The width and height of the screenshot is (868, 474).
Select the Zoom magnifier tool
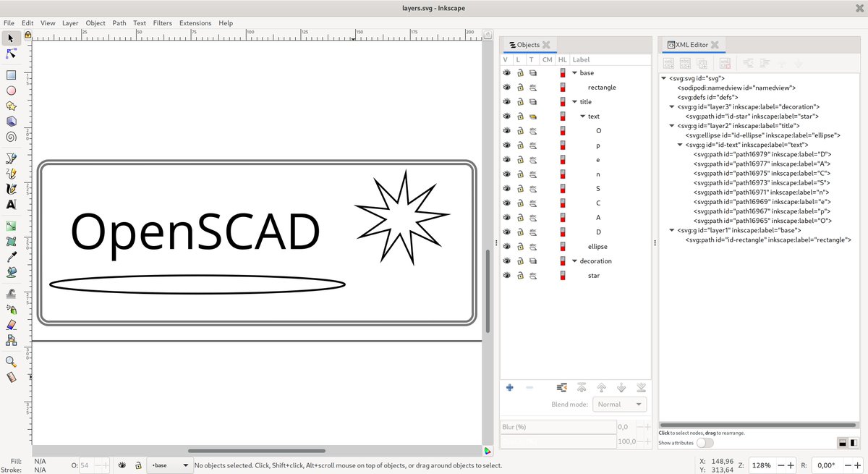tap(11, 361)
